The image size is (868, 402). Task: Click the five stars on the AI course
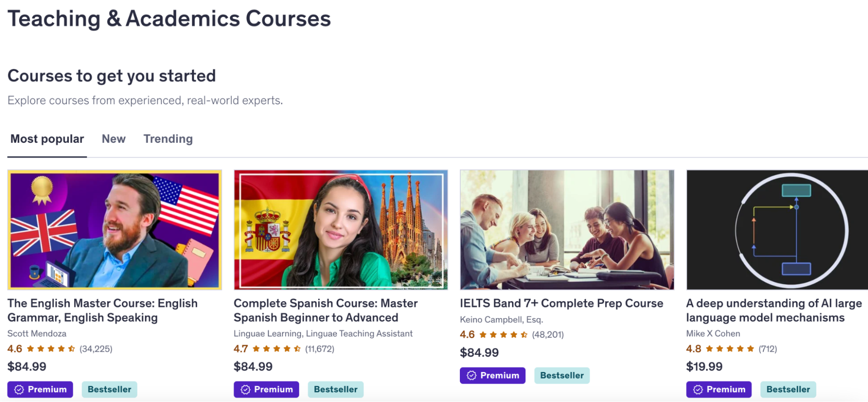coord(730,348)
